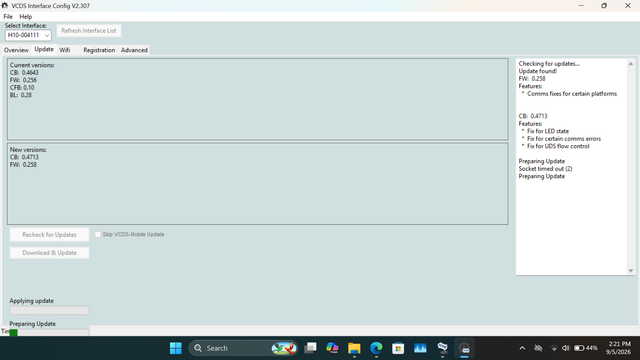The width and height of the screenshot is (640, 360).
Task: Click the taskbar Search box
Action: coord(243,348)
